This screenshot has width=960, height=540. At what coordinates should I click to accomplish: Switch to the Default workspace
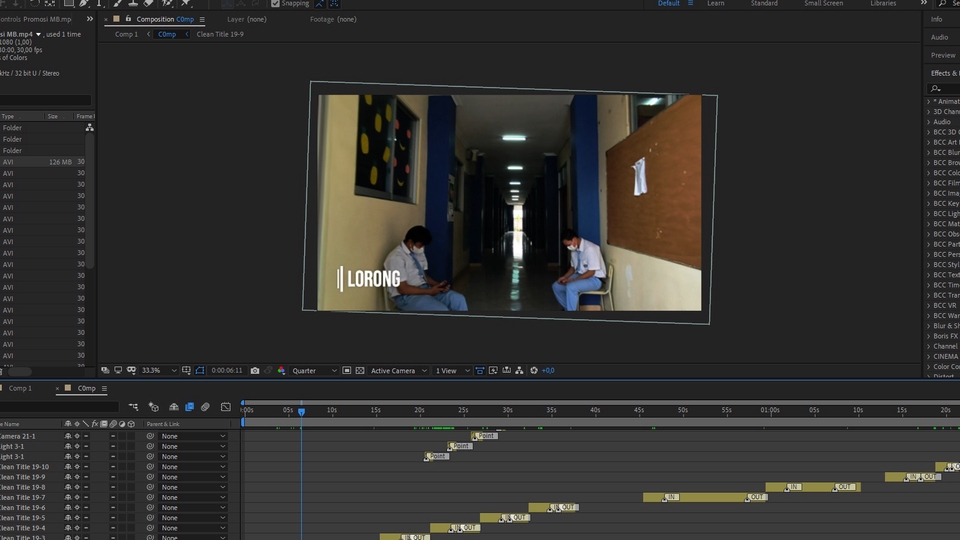[669, 3]
